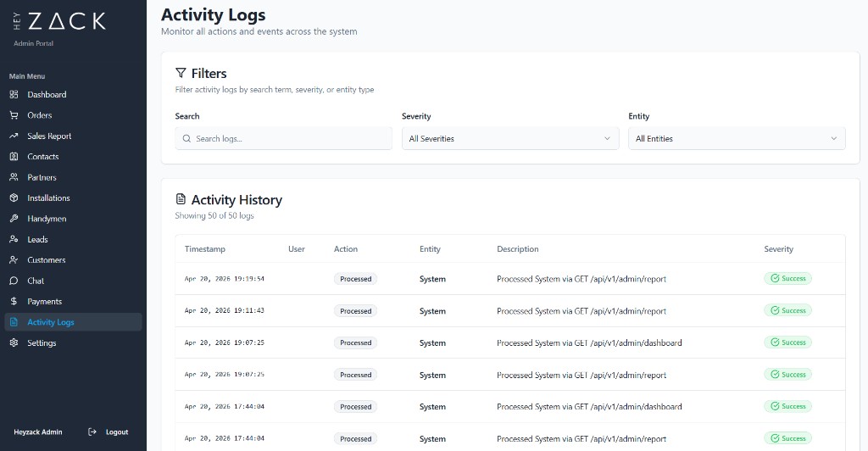Select the Activity Logs menu item
This screenshot has width=868, height=451.
tap(73, 322)
